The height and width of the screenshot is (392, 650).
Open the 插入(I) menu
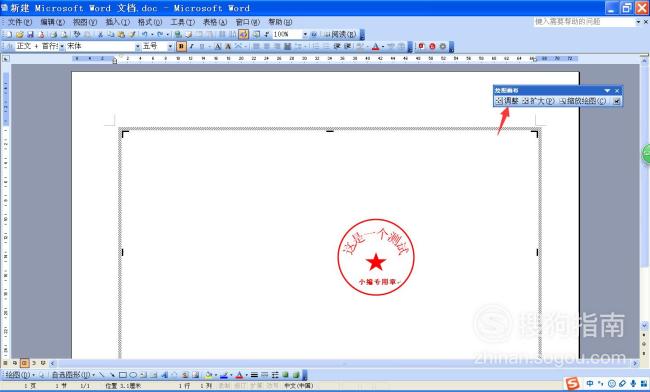click(x=117, y=22)
